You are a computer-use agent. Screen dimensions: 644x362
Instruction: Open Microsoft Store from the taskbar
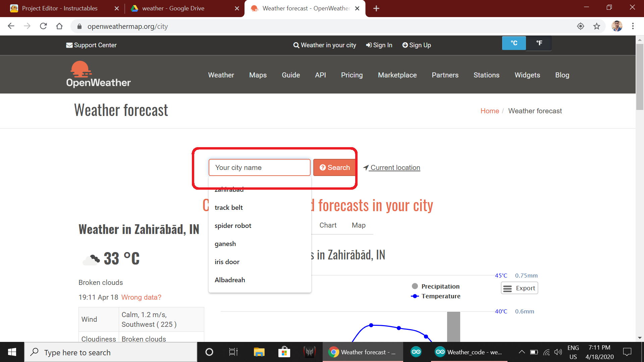coord(284,352)
